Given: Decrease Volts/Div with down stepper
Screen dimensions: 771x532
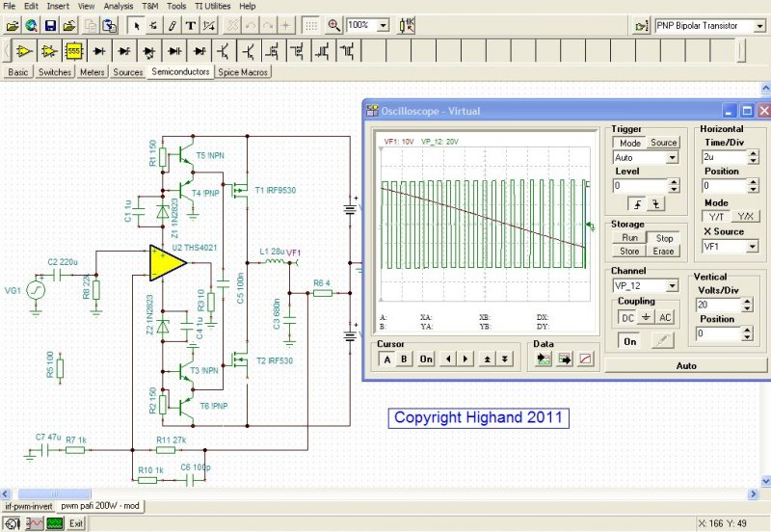Looking at the screenshot, I should [748, 308].
